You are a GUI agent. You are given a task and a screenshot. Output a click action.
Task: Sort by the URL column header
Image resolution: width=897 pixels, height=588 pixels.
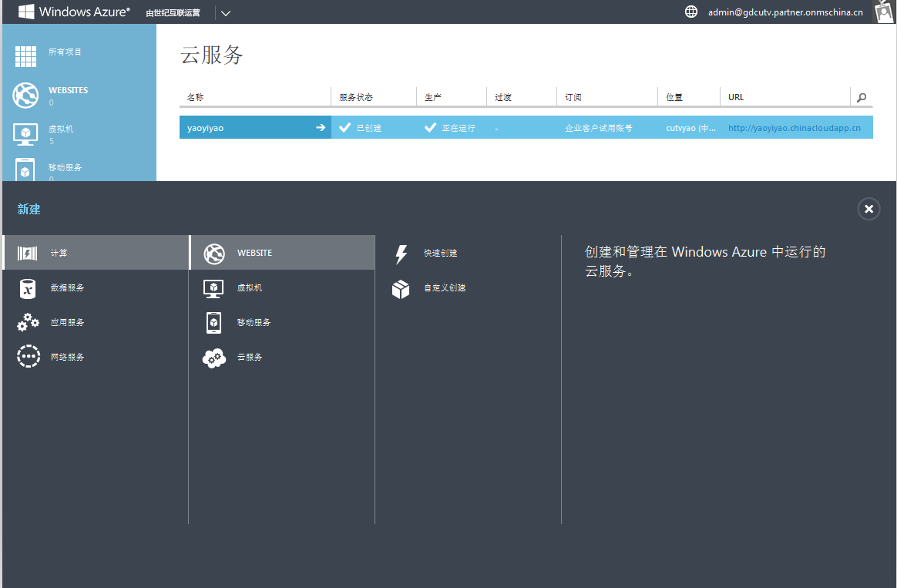(x=736, y=97)
